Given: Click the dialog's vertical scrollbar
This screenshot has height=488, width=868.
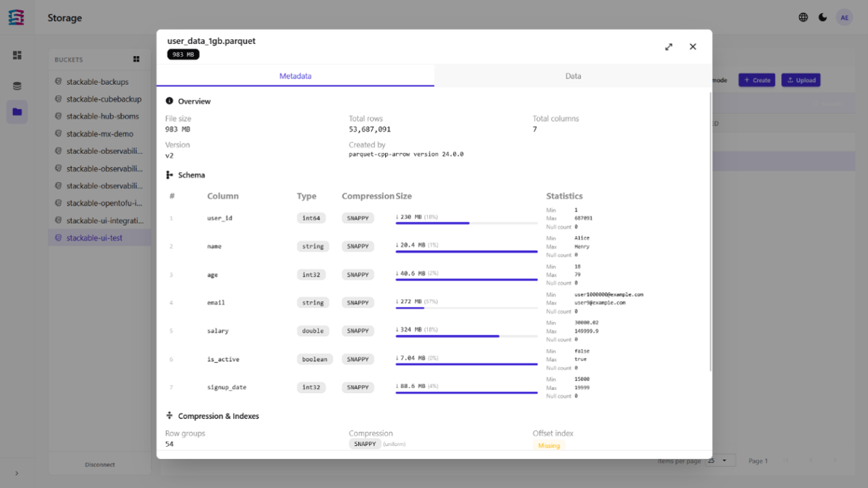Looking at the screenshot, I should click(710, 230).
